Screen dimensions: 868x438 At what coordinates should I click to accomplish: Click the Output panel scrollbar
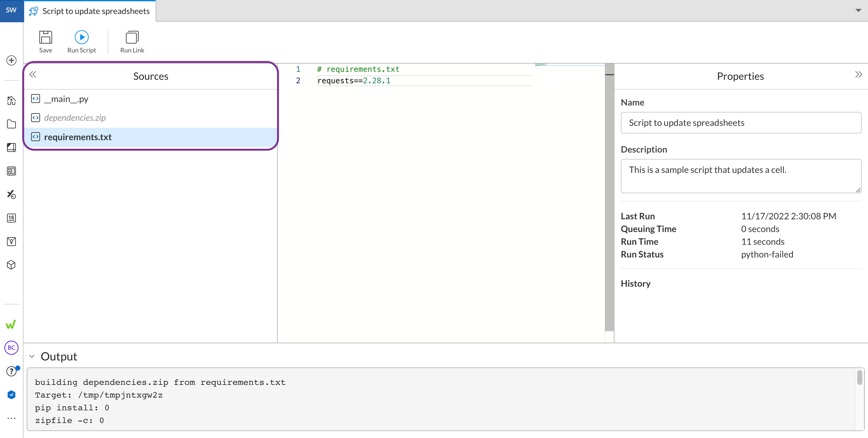tap(859, 377)
